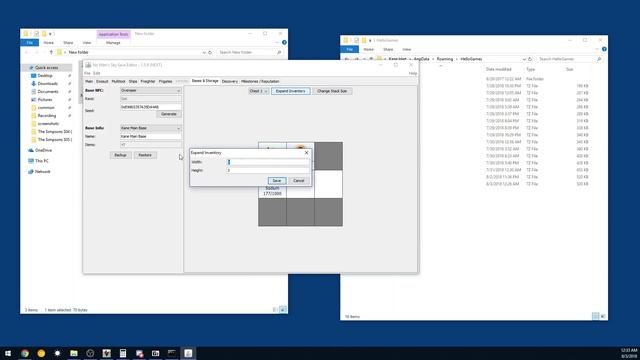Switch to the Ships tab
The image size is (640, 360).
[x=133, y=81]
